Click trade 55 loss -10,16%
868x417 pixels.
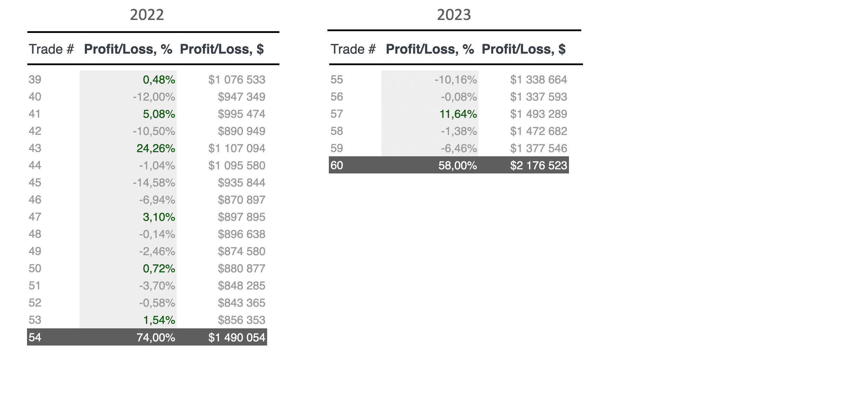tap(456, 80)
